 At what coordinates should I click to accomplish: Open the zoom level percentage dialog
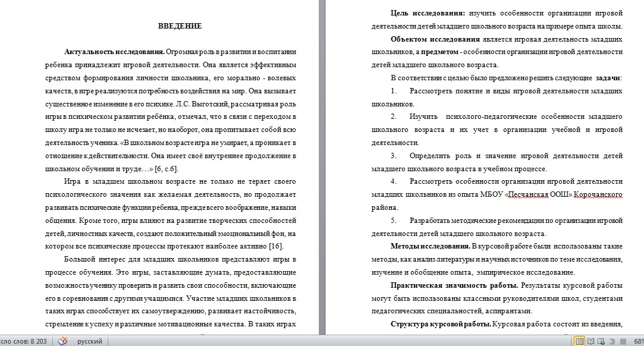[x=639, y=341]
